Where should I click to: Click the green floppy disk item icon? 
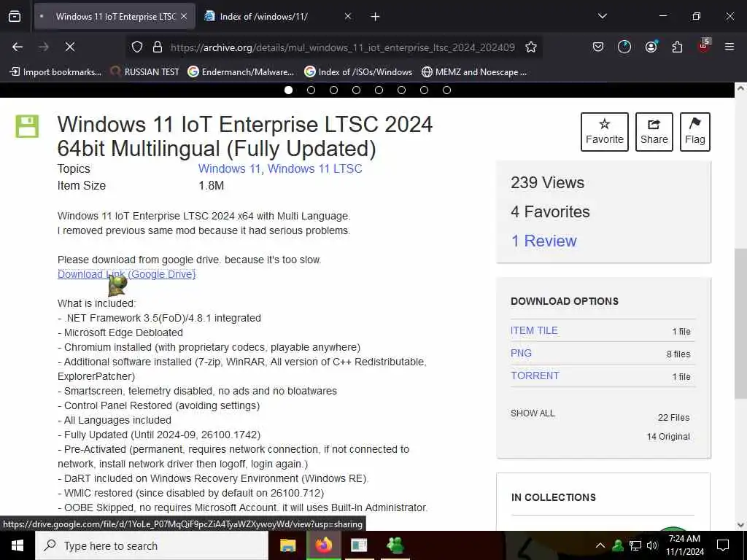[x=27, y=126]
